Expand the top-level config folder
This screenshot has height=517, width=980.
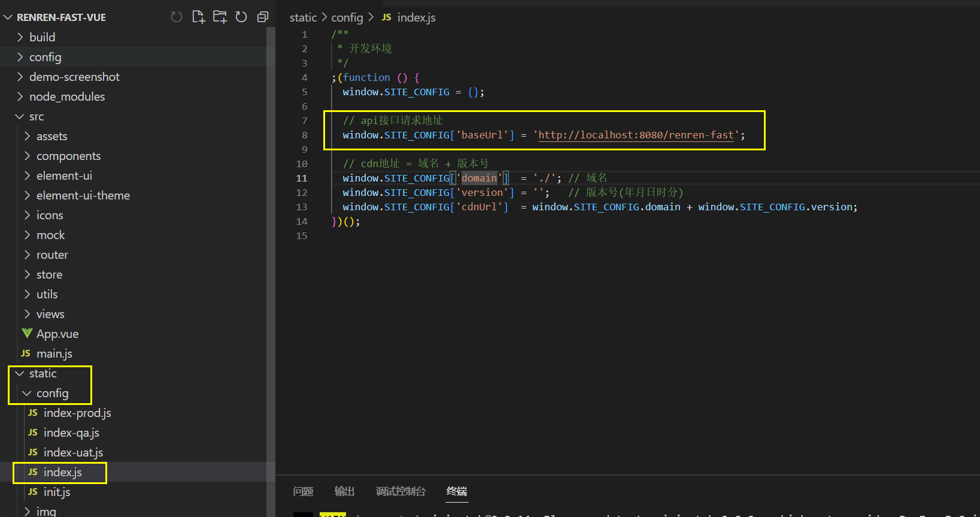[20, 57]
